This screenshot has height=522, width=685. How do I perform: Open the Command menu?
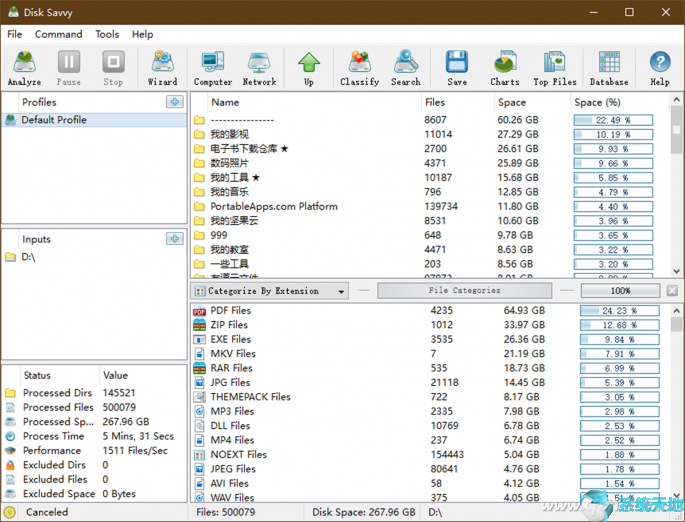[59, 34]
